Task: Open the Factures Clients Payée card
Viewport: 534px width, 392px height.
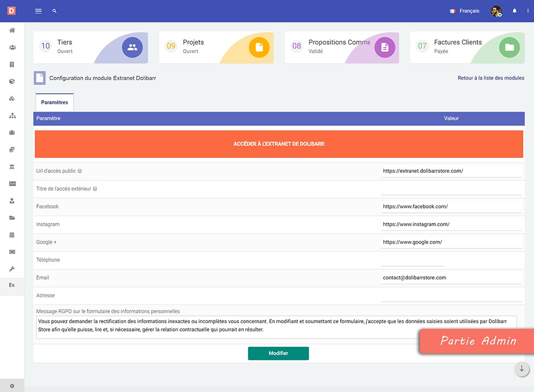Action: [467, 47]
